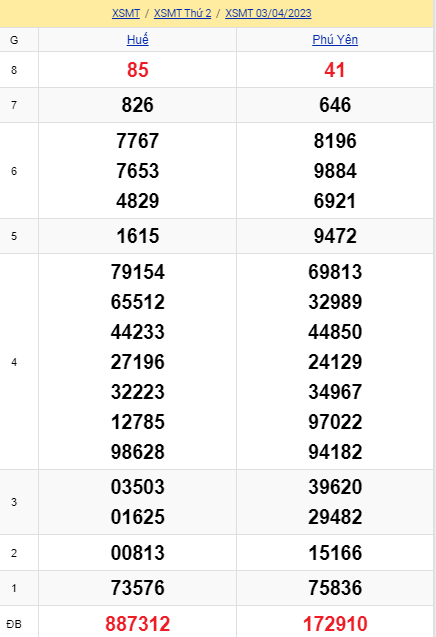This screenshot has width=436, height=637.
Task: Click Phú Yên special prize 172910
Action: pos(335,624)
